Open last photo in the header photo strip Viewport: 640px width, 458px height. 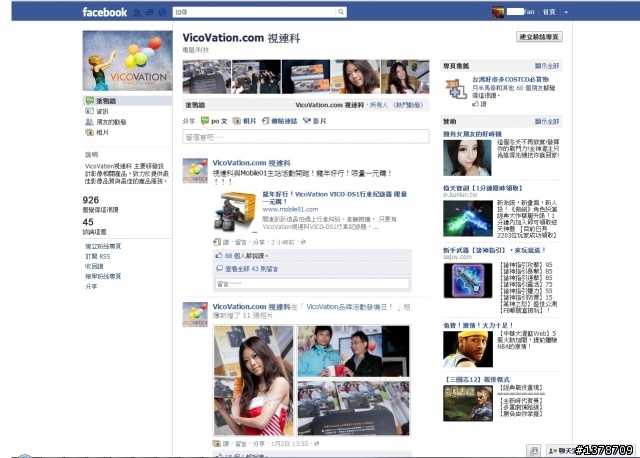(405, 77)
